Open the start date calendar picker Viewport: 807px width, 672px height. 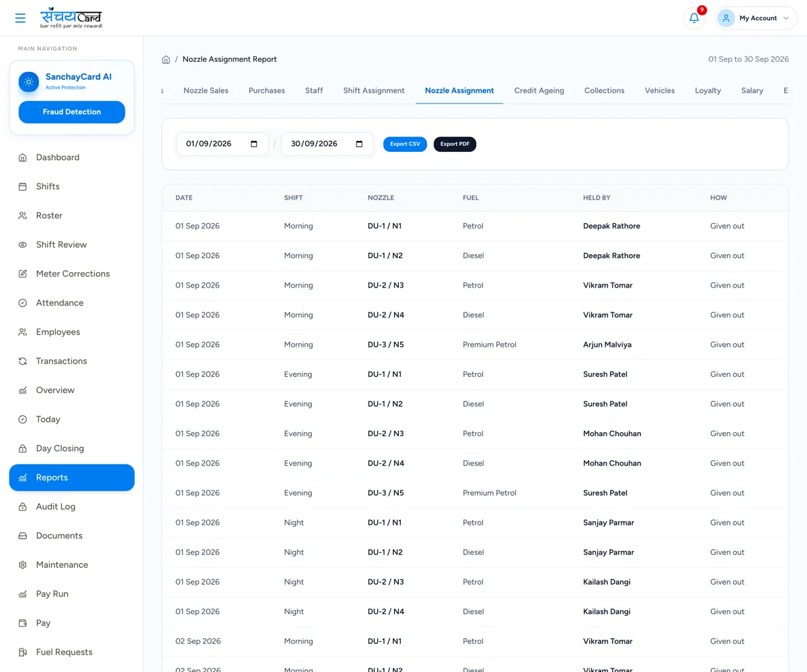tap(254, 144)
